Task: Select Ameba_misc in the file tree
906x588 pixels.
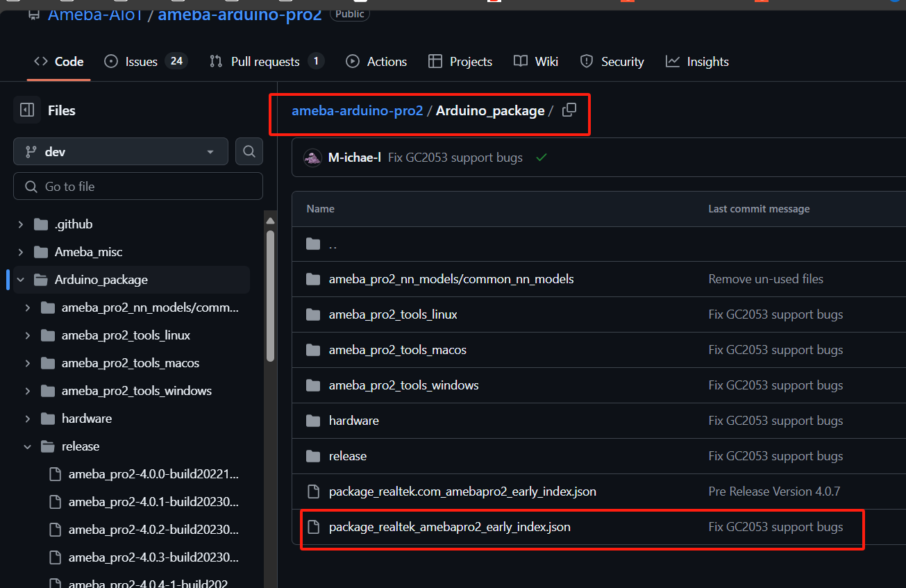Action: tap(88, 252)
